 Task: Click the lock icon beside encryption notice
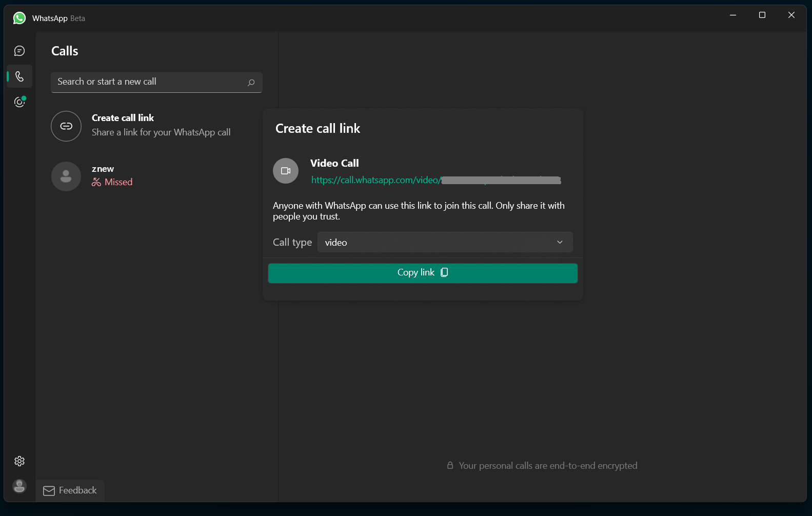point(450,465)
